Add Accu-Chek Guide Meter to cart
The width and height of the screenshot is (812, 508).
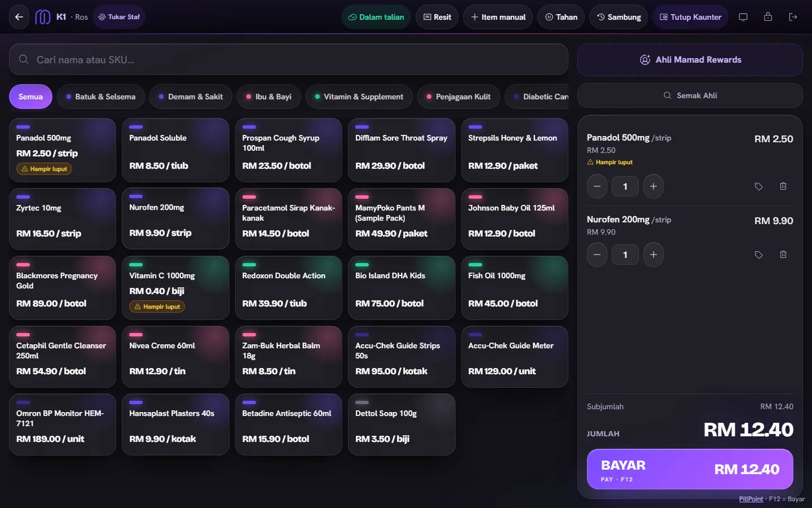pos(515,357)
